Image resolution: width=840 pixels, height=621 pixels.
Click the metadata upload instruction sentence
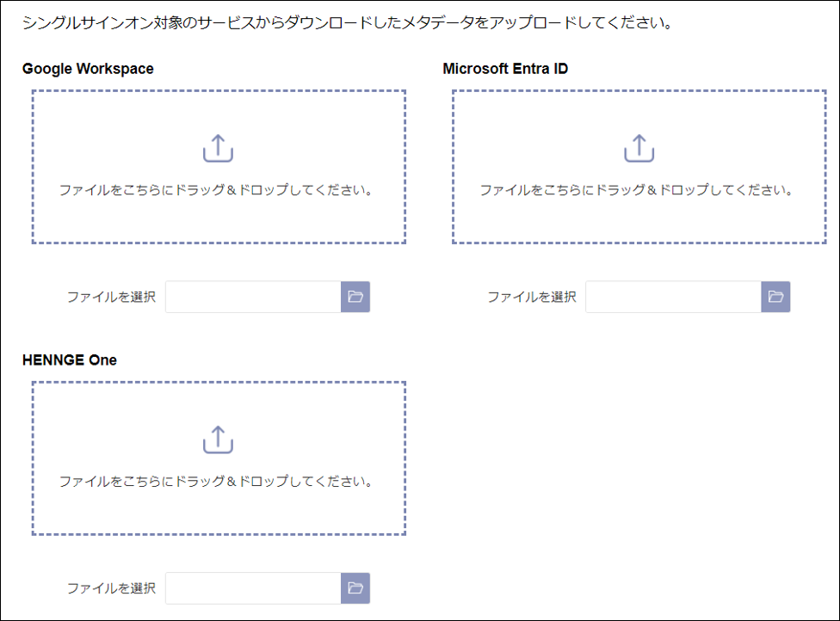click(x=347, y=22)
